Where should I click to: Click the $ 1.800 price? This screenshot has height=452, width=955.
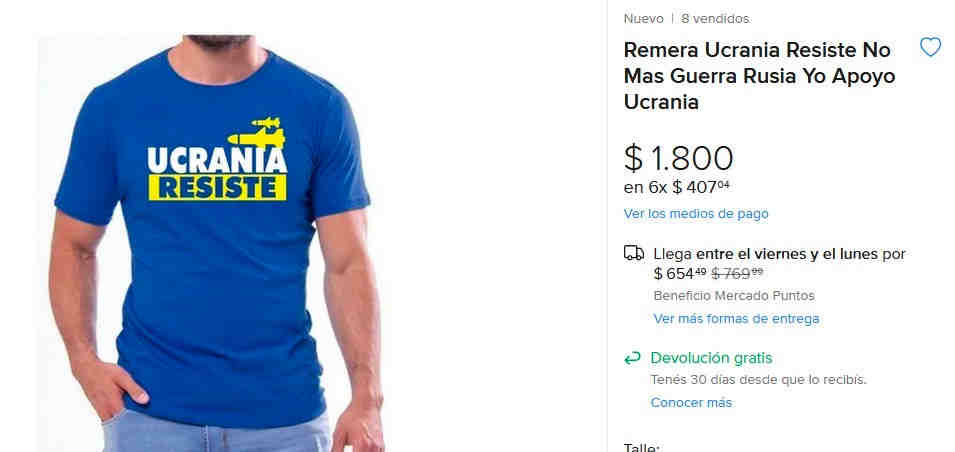point(678,158)
